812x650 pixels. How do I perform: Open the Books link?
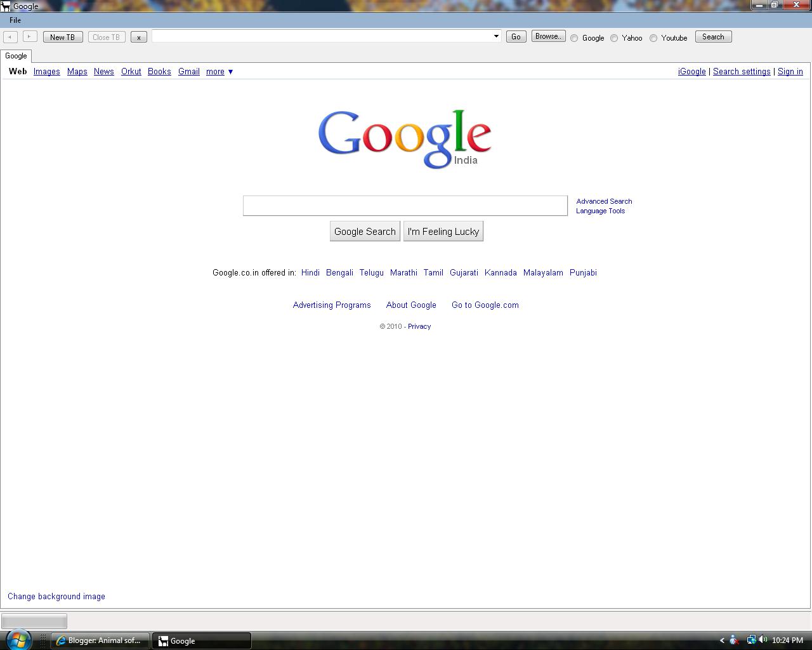[x=159, y=72]
